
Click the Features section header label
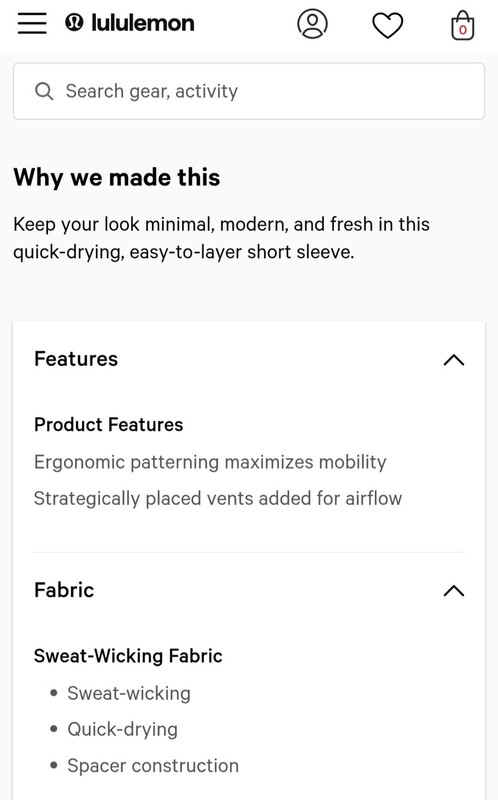[76, 359]
